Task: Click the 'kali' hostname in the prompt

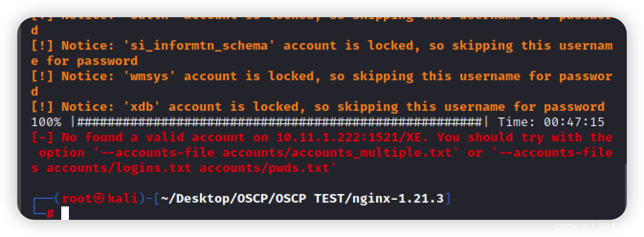Action: (122, 198)
